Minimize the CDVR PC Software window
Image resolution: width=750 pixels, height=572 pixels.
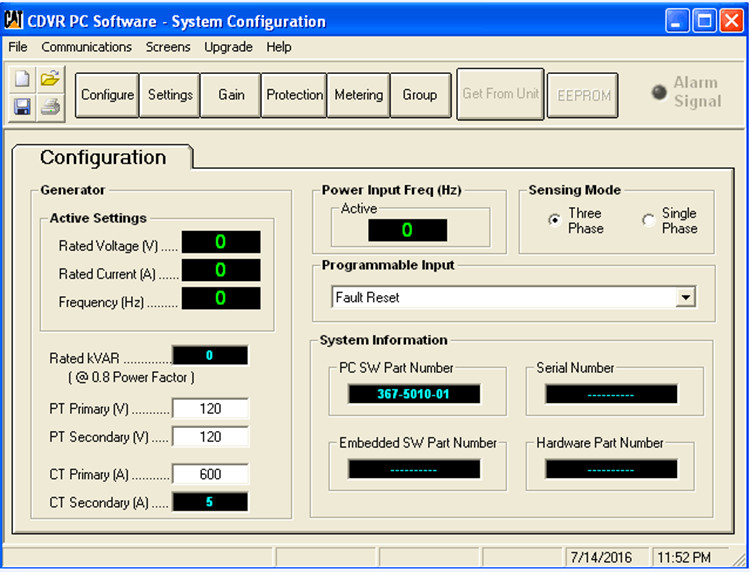pyautogui.click(x=676, y=21)
